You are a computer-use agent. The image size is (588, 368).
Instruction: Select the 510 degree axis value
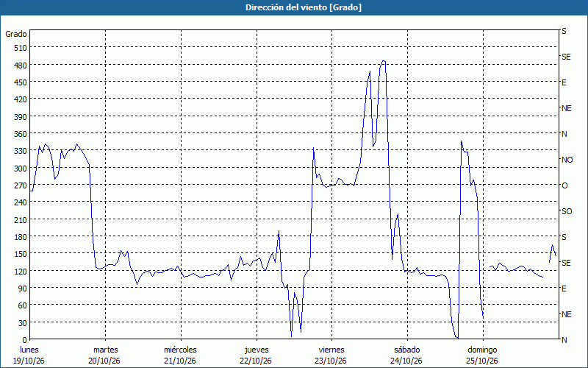pos(20,48)
